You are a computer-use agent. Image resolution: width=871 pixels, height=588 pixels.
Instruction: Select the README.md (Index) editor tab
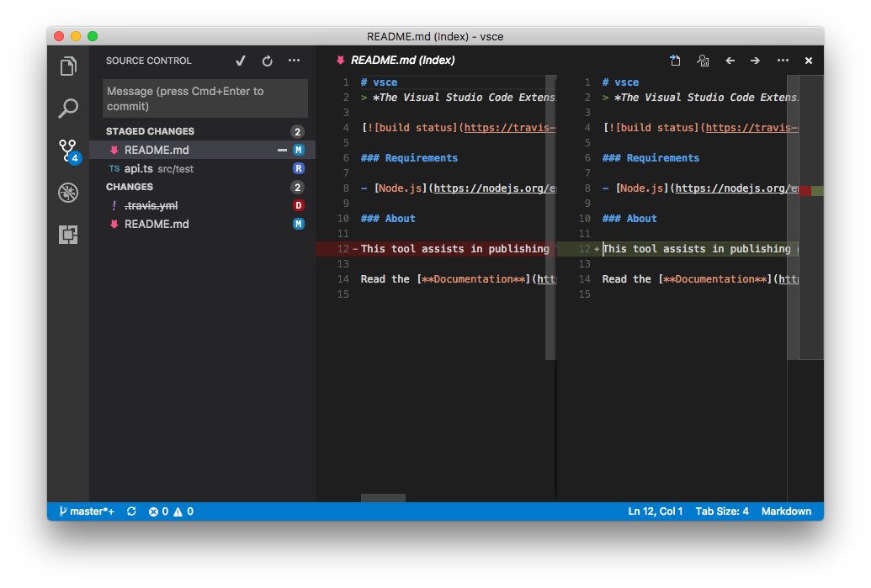pos(396,60)
